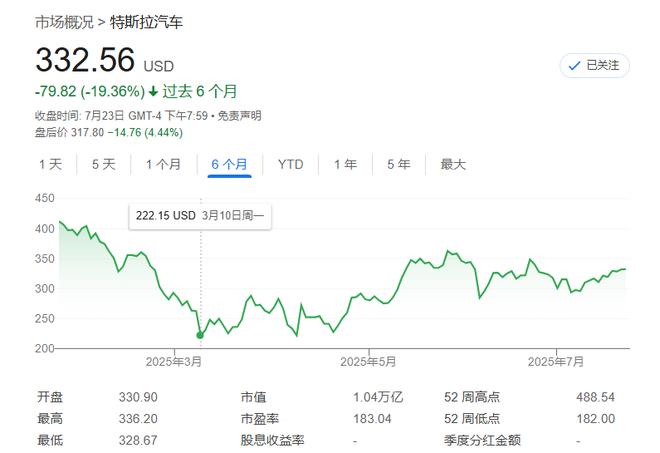Select the 5 天 time range tab
Viewport: 660px width, 453px height.
(x=104, y=164)
